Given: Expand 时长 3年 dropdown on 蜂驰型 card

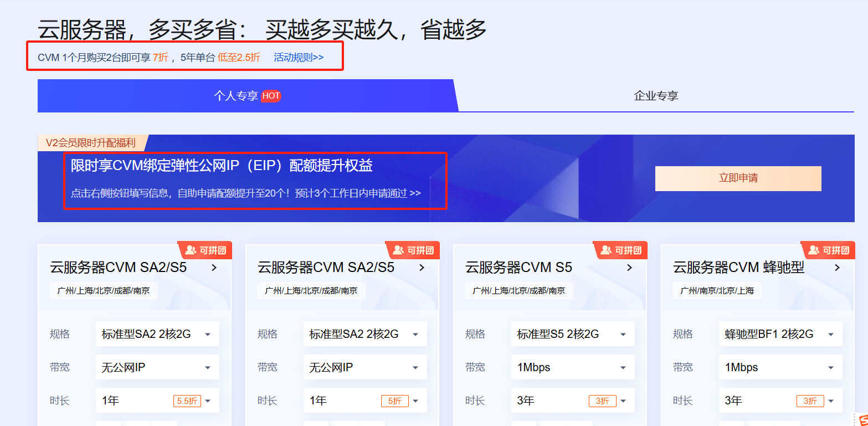Looking at the screenshot, I should pos(780,401).
